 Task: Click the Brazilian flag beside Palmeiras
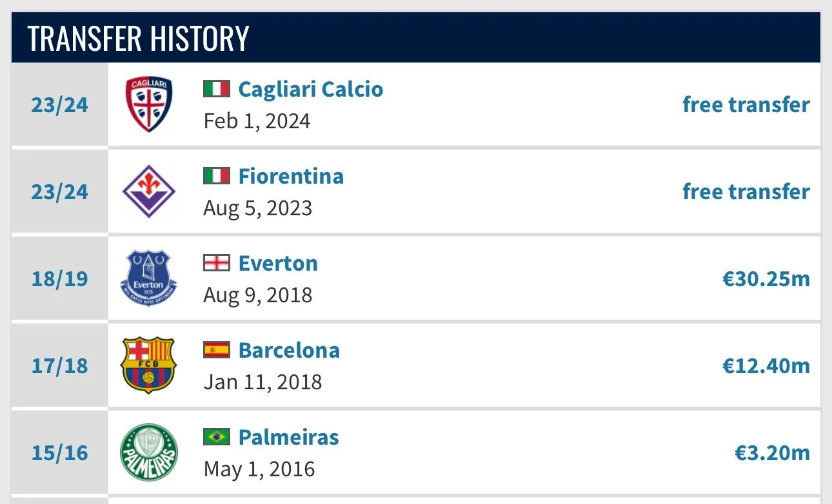pyautogui.click(x=217, y=437)
